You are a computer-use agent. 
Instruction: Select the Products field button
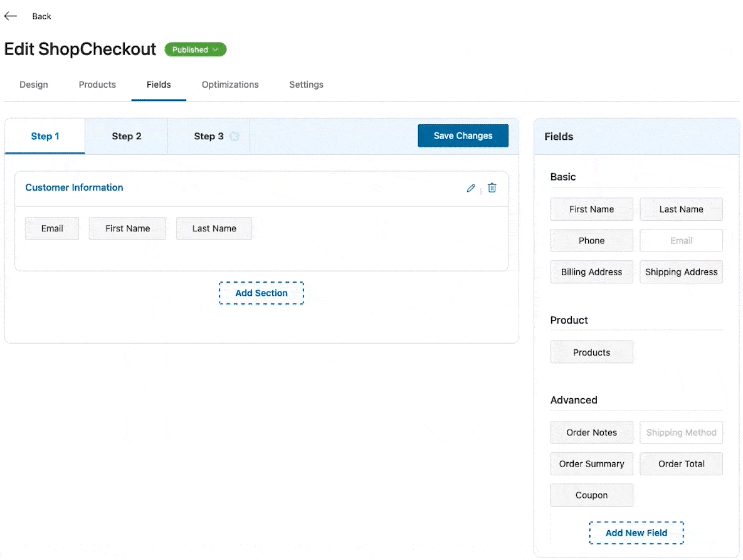591,352
